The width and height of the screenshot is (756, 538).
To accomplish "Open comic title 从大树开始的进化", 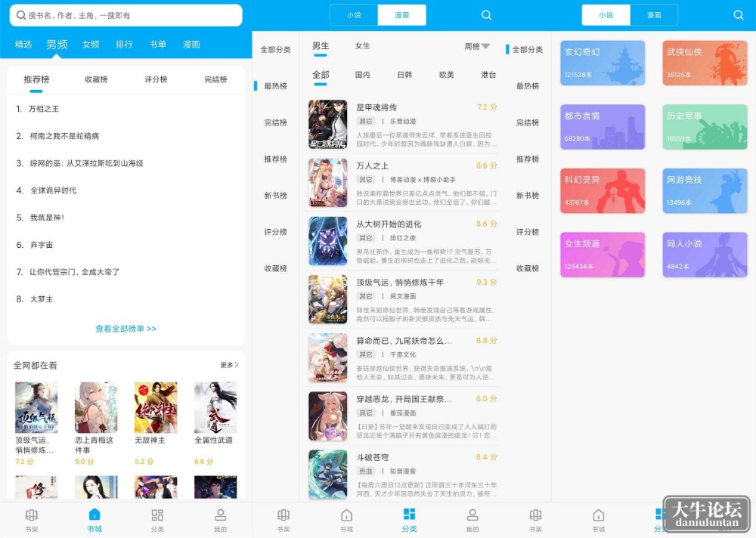I will [x=389, y=224].
